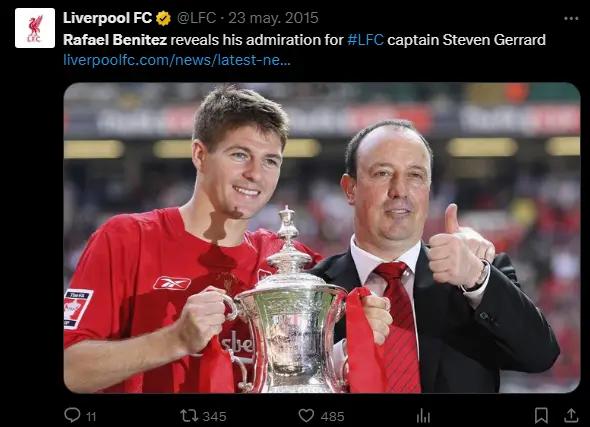Viewport: 590px width, 427px height.
Task: Click the reply count 11
Action: [91, 416]
